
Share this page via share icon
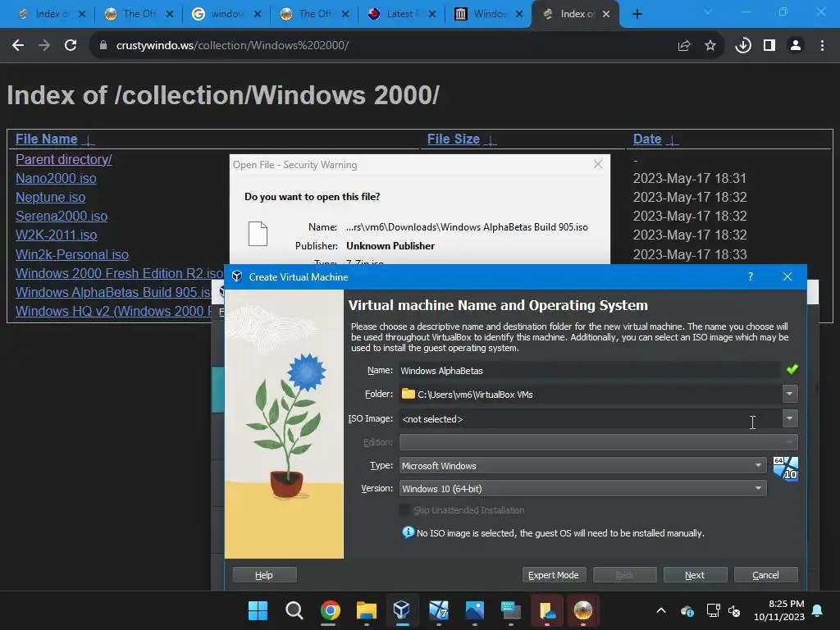pos(684,46)
